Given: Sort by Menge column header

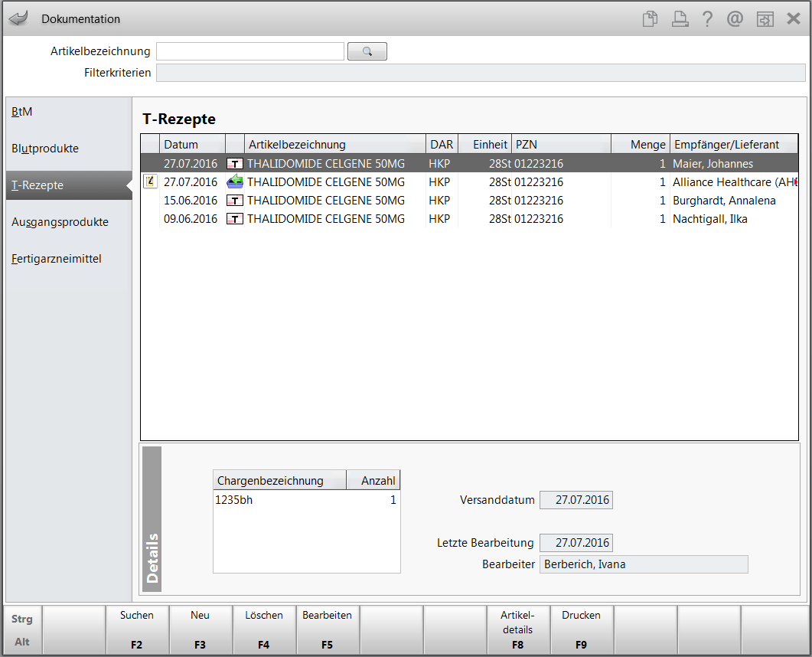Looking at the screenshot, I should (641, 144).
